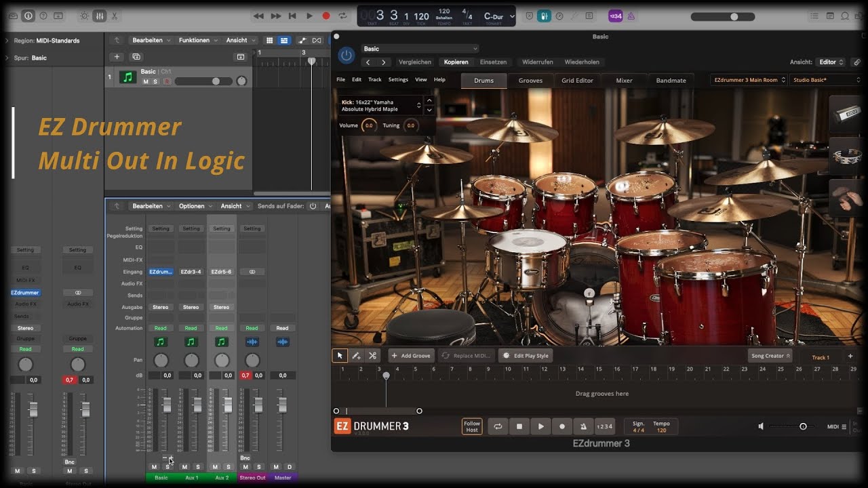Toggle loop in the EZdrummer transport
This screenshot has width=868, height=488.
(498, 426)
